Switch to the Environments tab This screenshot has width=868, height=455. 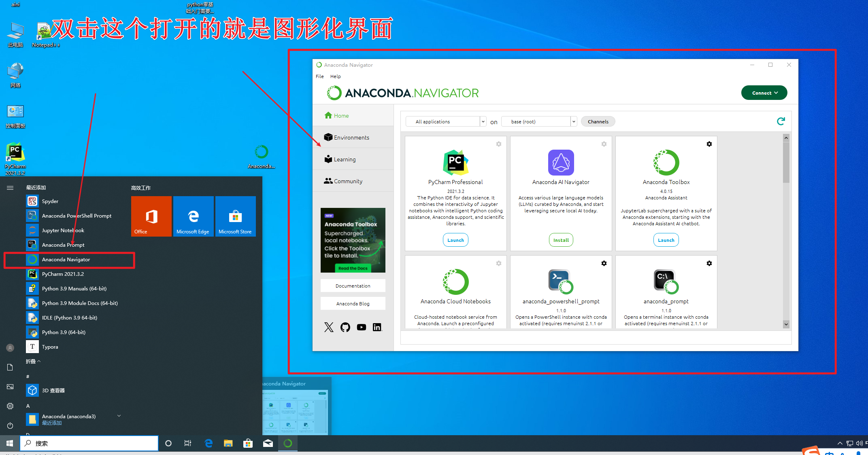click(351, 138)
